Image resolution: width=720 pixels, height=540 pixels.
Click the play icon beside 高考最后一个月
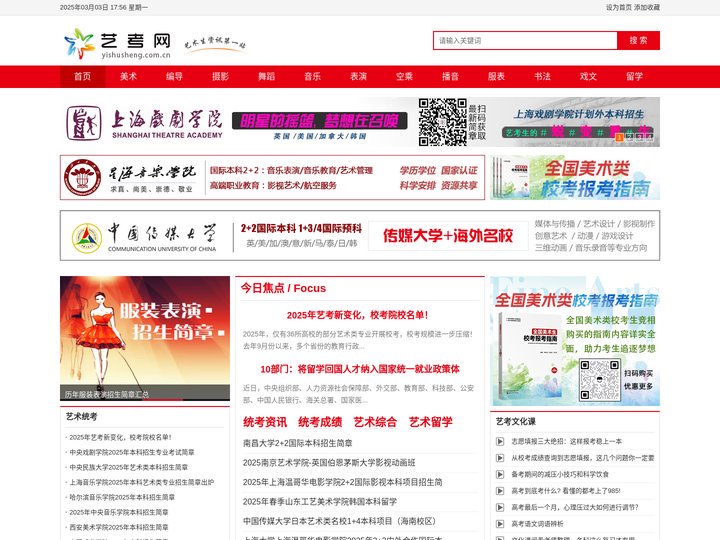point(500,507)
